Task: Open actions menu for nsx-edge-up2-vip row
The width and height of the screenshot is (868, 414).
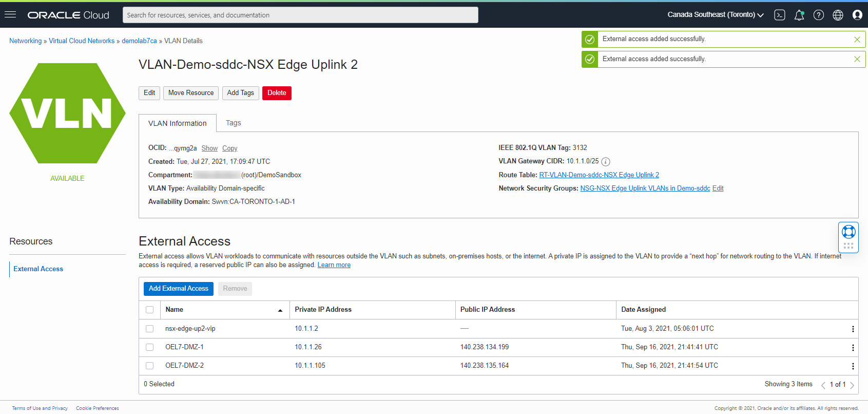Action: point(853,329)
